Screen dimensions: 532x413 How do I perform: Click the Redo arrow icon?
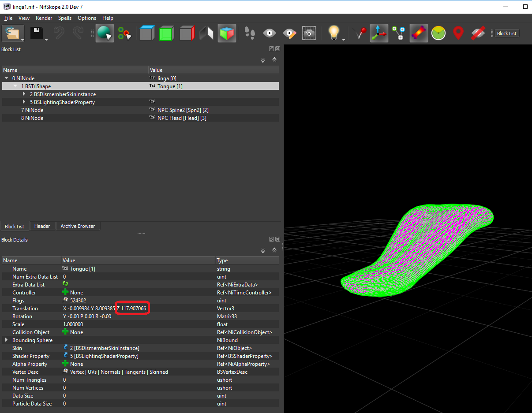78,33
